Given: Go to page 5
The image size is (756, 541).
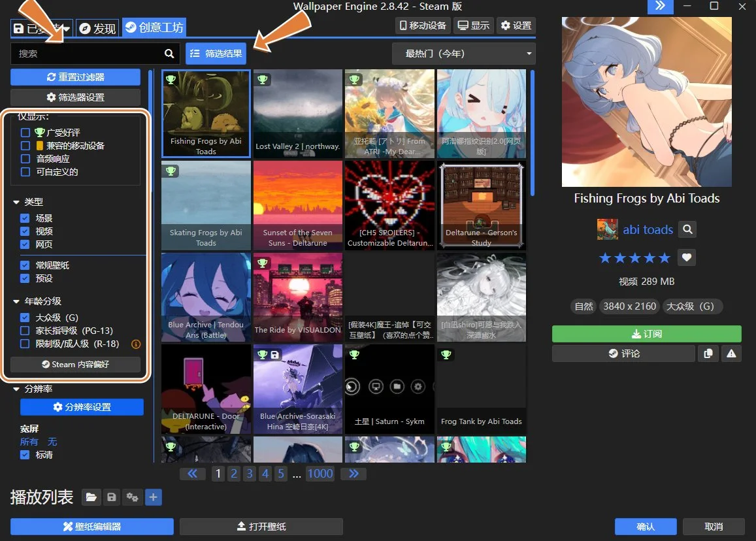Looking at the screenshot, I should (281, 474).
